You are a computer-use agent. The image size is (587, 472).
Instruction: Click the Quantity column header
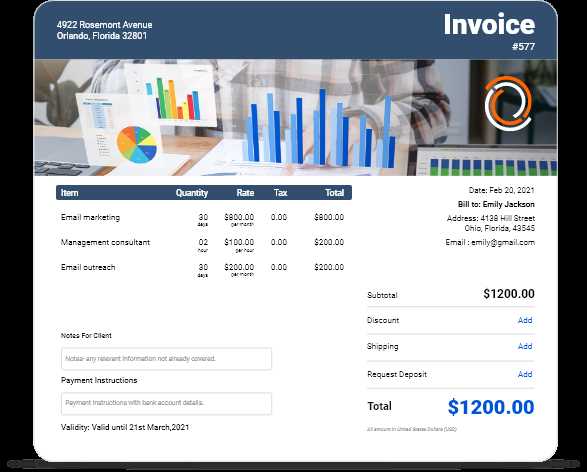tap(192, 193)
